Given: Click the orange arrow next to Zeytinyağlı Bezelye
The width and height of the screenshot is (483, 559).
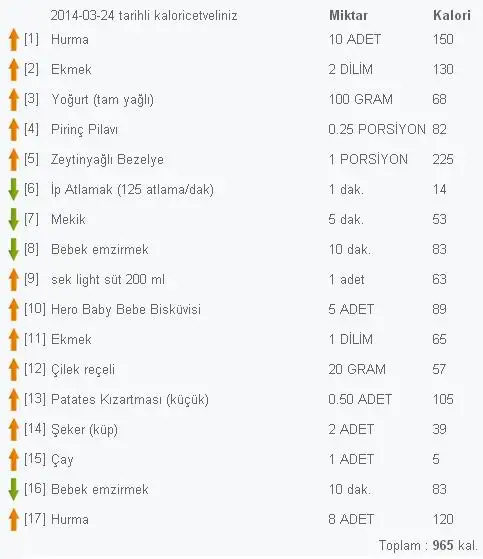Looking at the screenshot, I should coord(14,159).
